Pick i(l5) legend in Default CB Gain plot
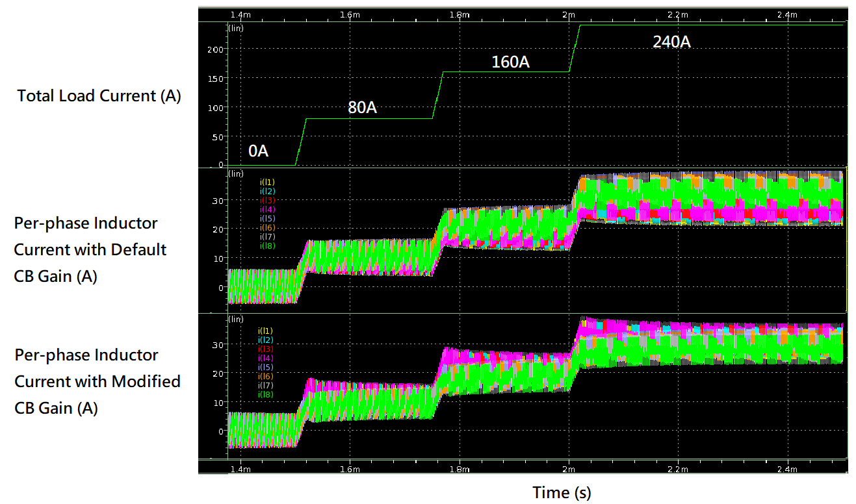856x504 pixels. click(267, 219)
